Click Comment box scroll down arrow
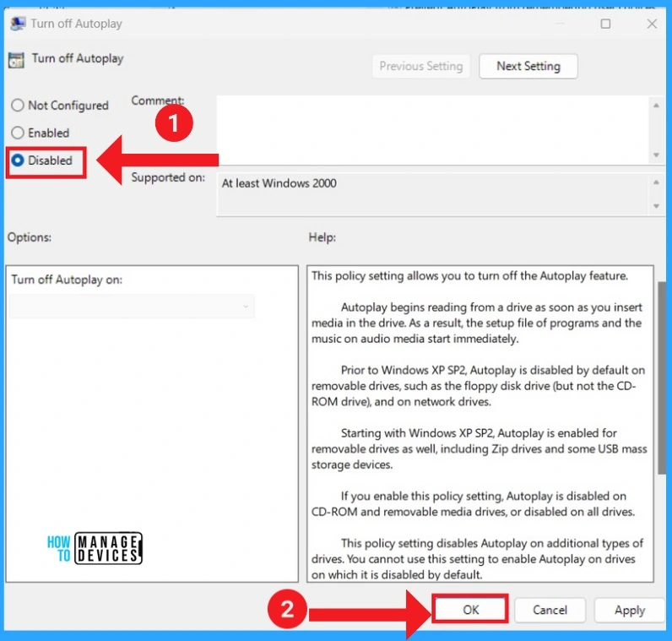Image resolution: width=672 pixels, height=641 pixels. (656, 155)
